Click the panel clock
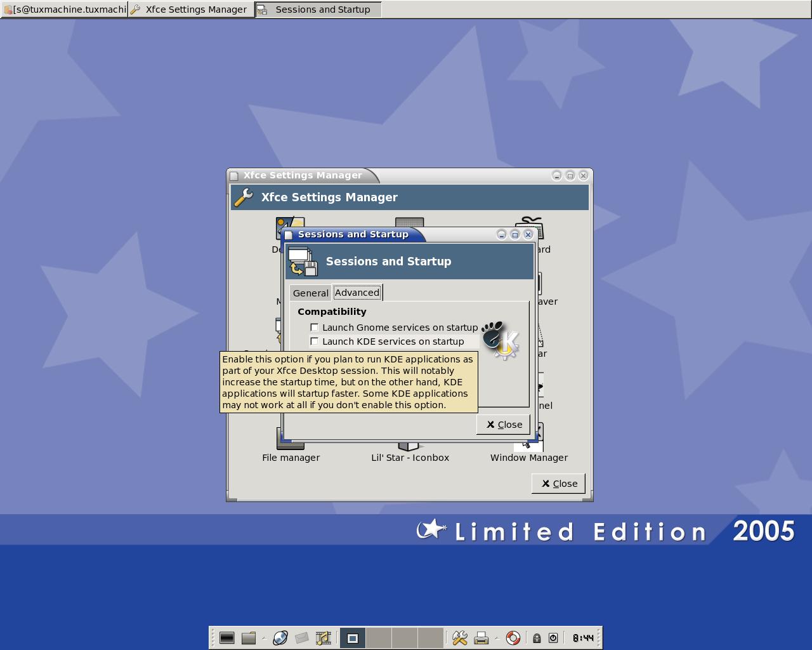 click(x=583, y=638)
